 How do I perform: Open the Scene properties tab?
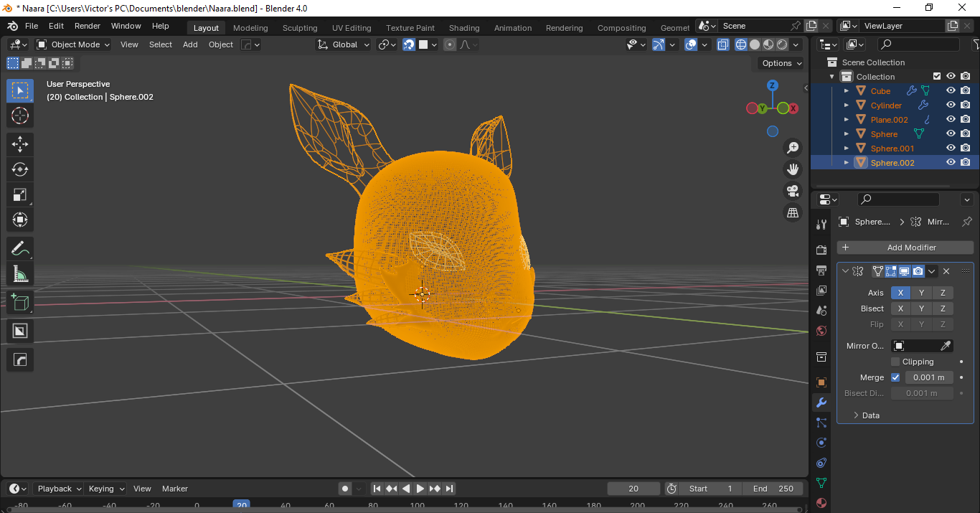[821, 310]
